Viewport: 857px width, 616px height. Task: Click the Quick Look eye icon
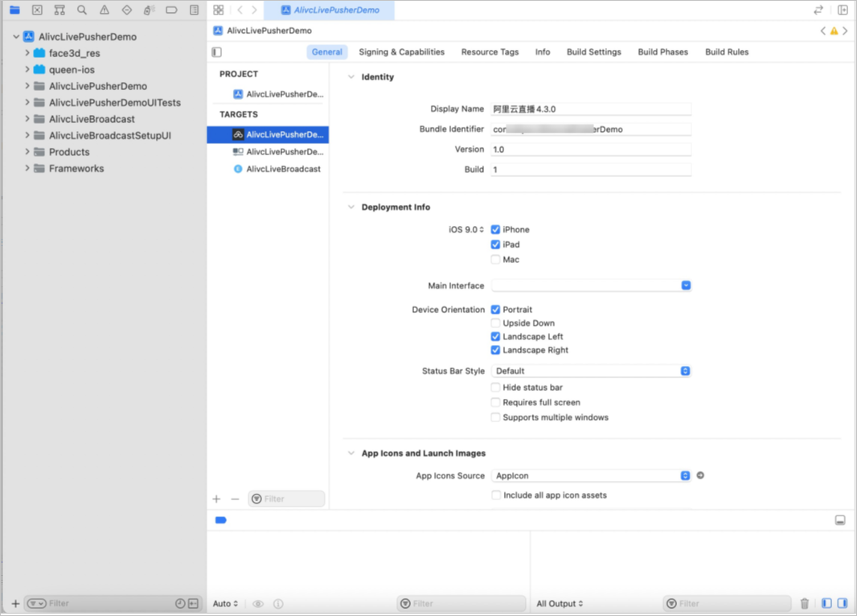(x=258, y=603)
